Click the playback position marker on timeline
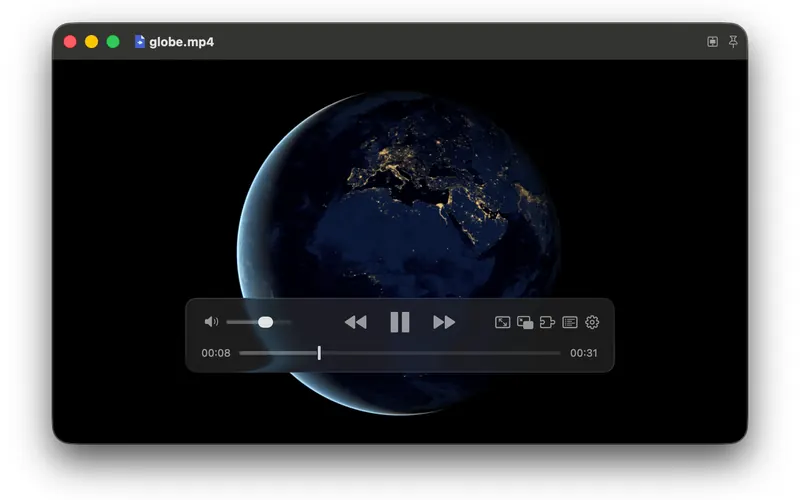 pyautogui.click(x=319, y=353)
